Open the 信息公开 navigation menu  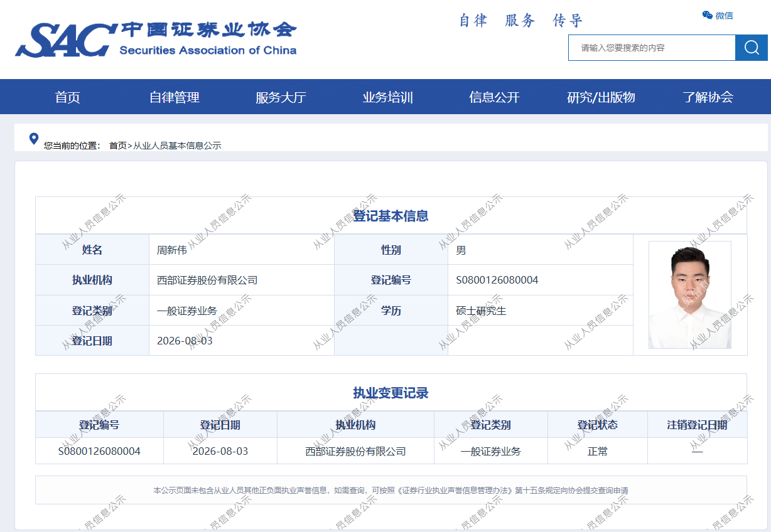(x=494, y=97)
